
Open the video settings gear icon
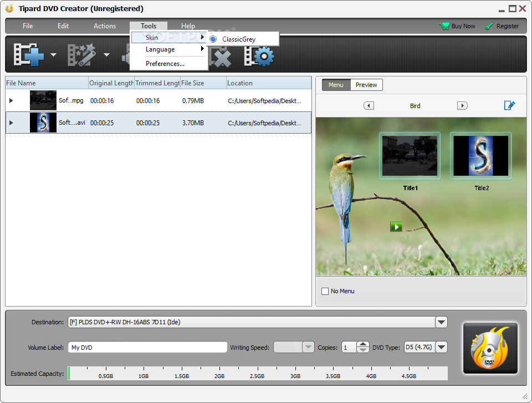[259, 56]
